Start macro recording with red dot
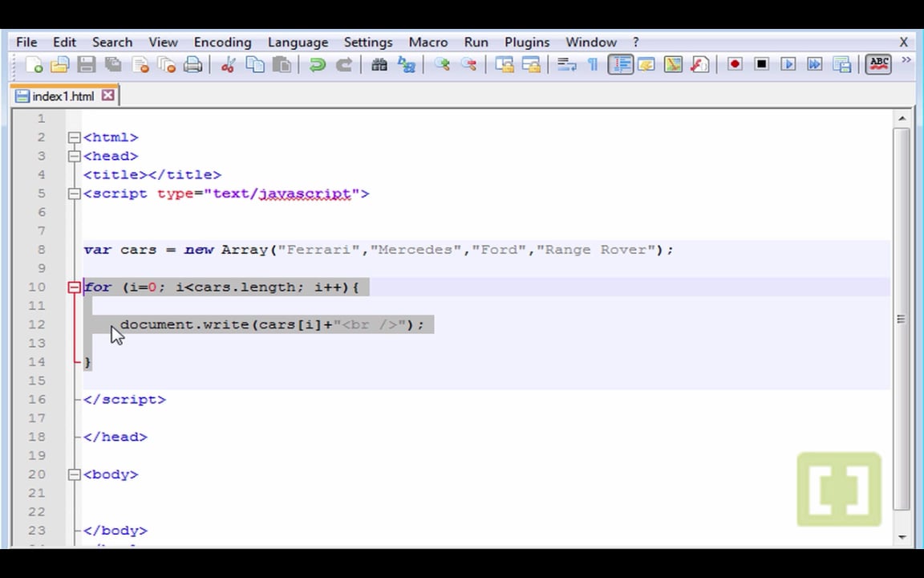Screen dimensions: 924x578 [734, 64]
